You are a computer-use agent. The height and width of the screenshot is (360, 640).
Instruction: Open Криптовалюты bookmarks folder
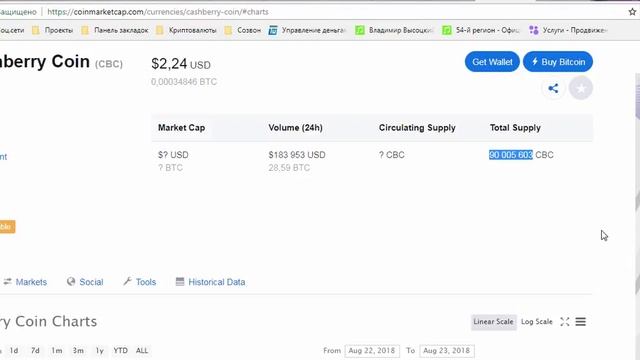point(186,30)
